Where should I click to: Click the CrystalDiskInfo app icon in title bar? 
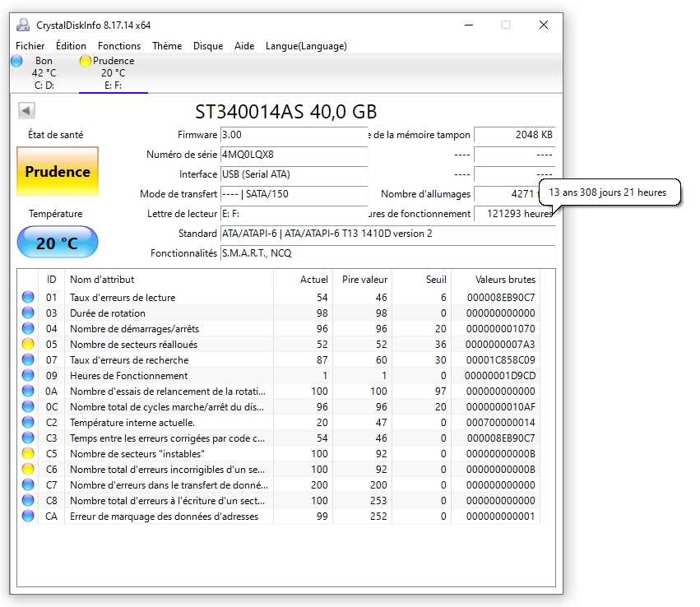click(x=23, y=25)
